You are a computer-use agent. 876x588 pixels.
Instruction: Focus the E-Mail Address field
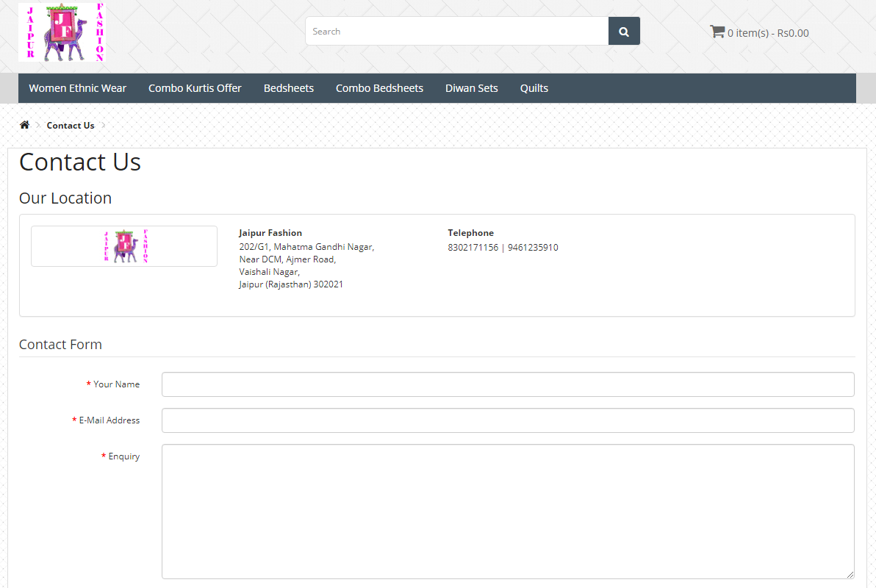507,420
